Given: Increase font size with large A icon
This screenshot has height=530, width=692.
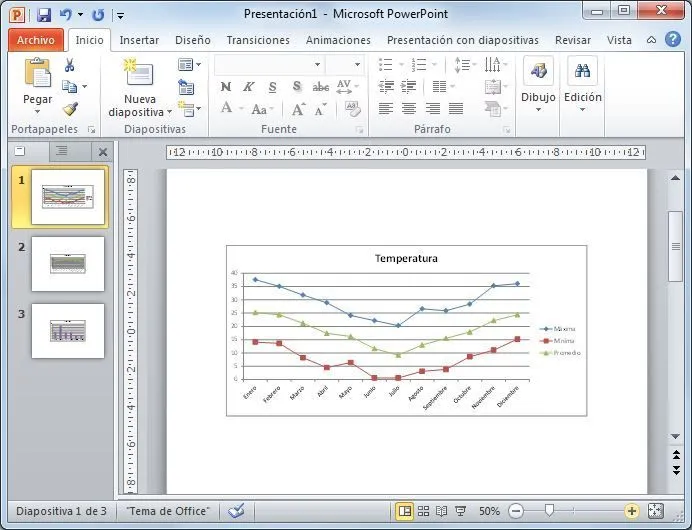Looking at the screenshot, I should click(x=298, y=109).
